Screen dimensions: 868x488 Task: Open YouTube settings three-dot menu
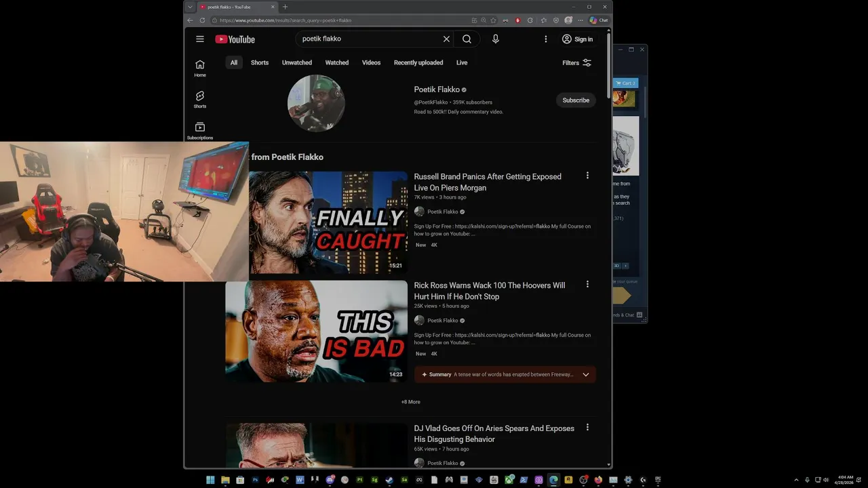[546, 39]
